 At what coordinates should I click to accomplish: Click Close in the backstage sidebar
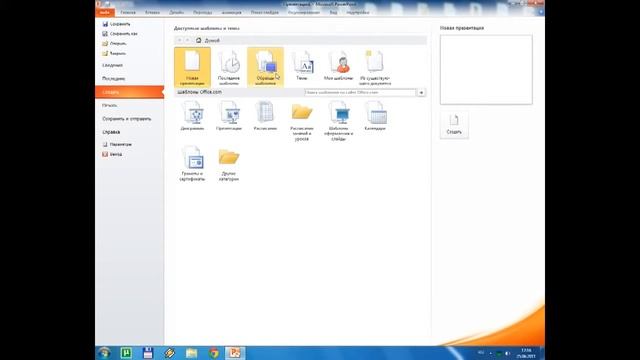pos(114,53)
